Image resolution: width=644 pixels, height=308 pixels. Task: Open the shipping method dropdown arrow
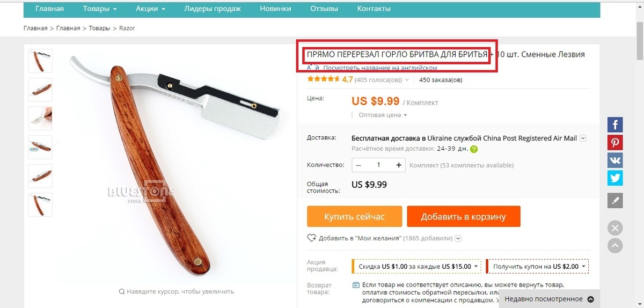pos(583,138)
